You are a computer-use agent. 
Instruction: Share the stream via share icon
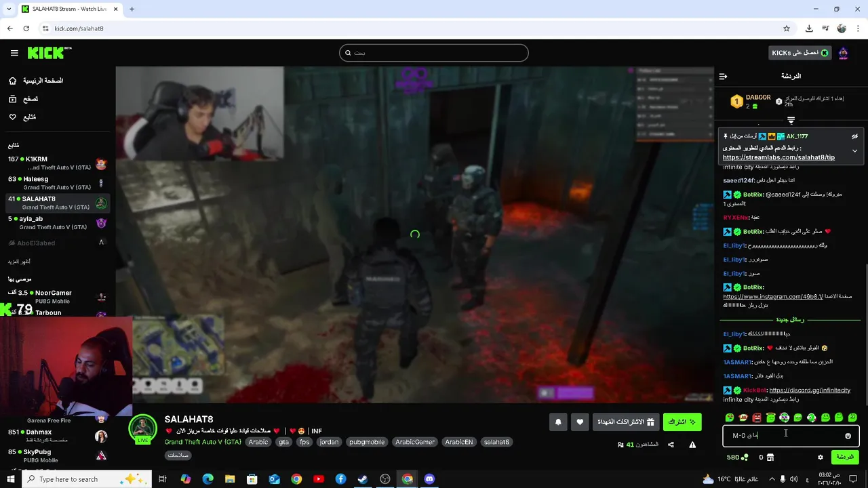click(671, 445)
